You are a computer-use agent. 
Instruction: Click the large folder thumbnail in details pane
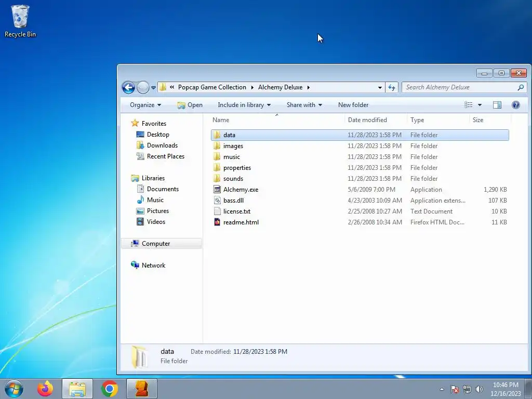tap(139, 357)
